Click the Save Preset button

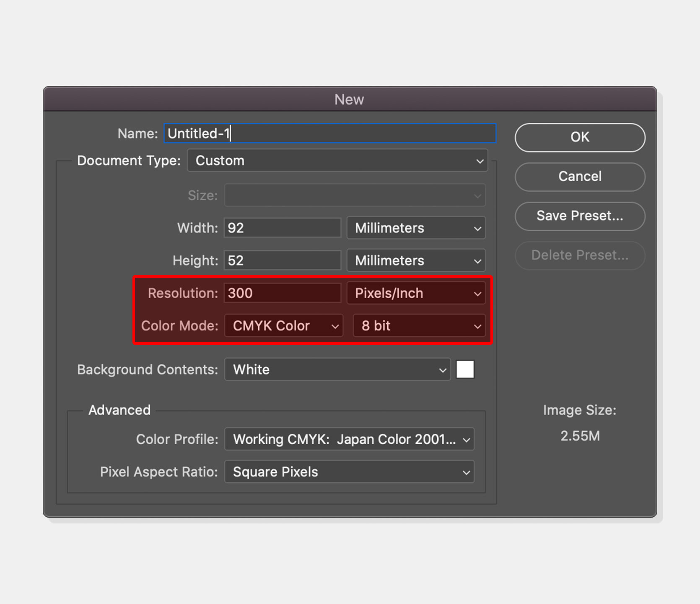580,216
